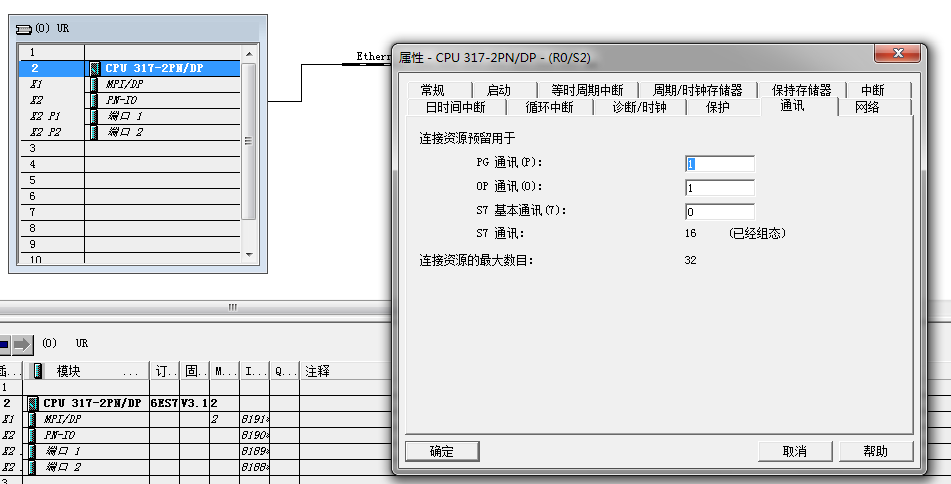This screenshot has width=951, height=484.
Task: Select empty slot 3 in rack view
Action: pyautogui.click(x=130, y=148)
